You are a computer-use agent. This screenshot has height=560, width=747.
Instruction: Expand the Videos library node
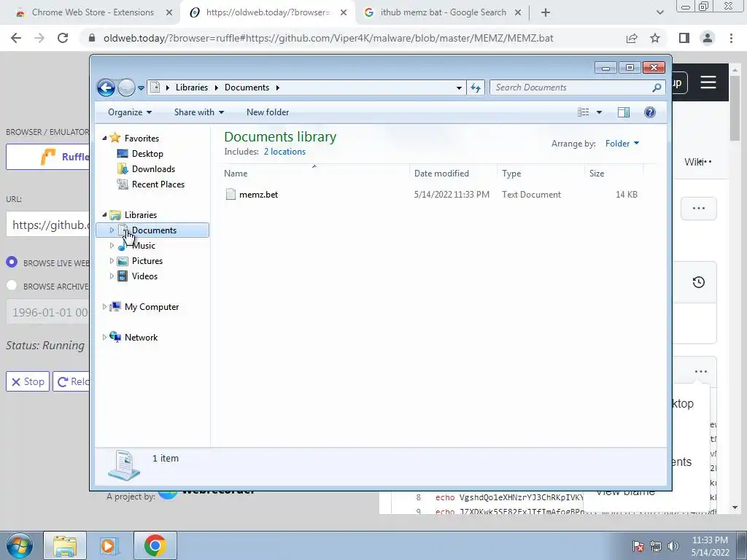[112, 276]
